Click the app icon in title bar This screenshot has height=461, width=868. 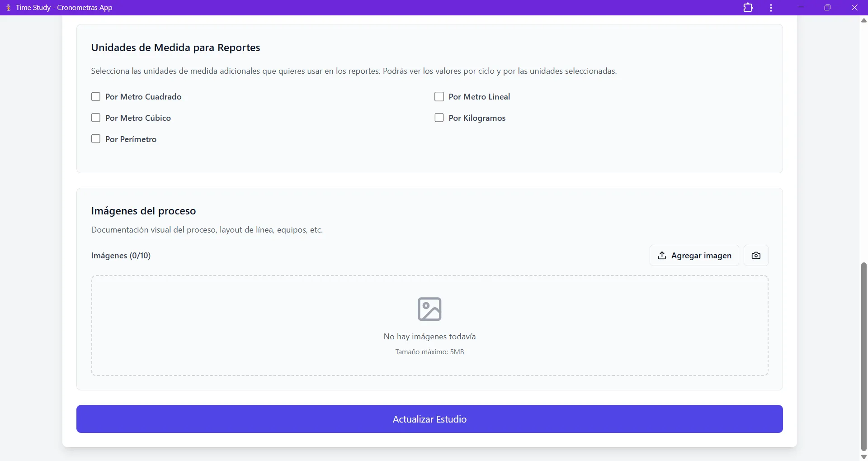pyautogui.click(x=8, y=8)
